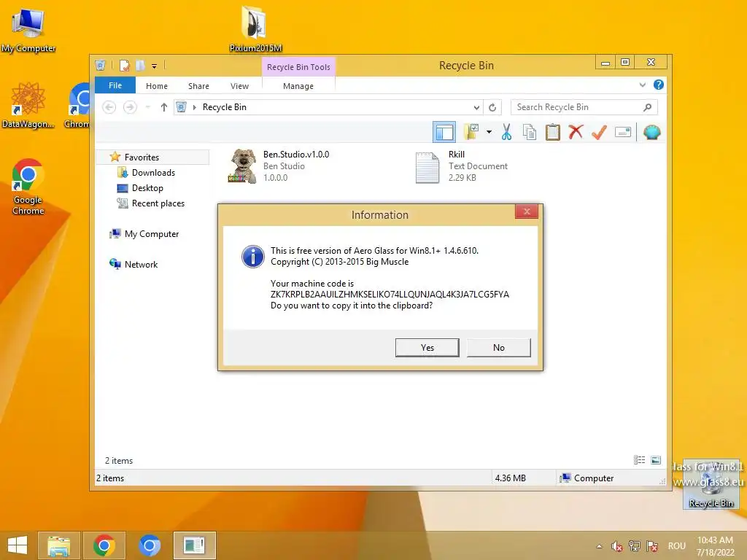747x560 pixels.
Task: Select Desktop in navigation pane
Action: 147,188
